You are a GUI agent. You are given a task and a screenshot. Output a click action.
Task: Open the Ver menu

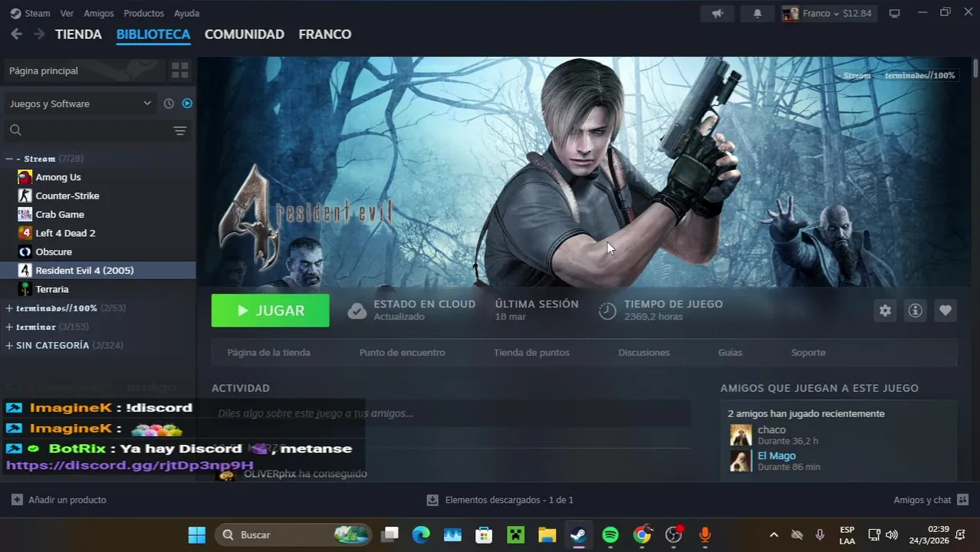tap(67, 13)
